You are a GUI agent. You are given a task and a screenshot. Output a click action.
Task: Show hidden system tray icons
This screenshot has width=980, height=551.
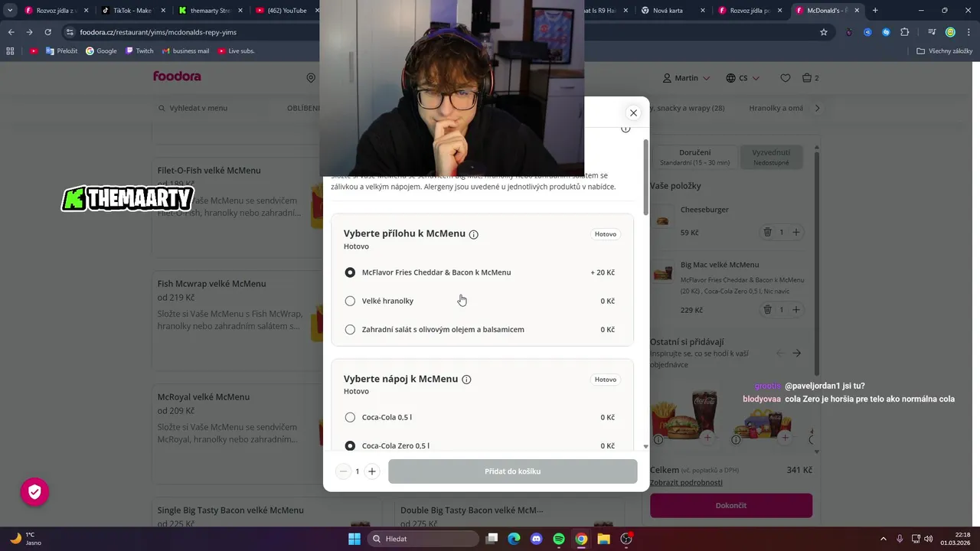pyautogui.click(x=883, y=539)
